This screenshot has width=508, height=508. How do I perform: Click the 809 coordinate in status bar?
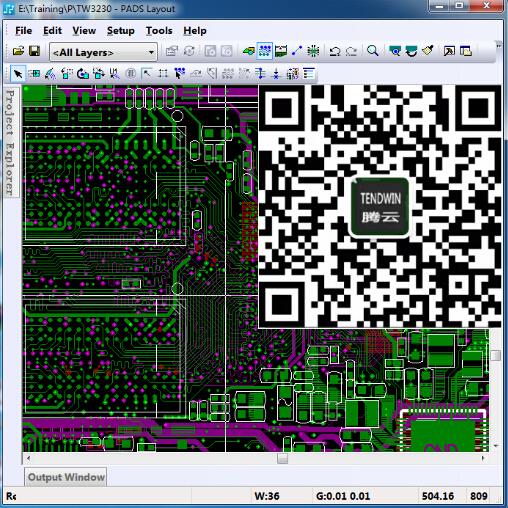(479, 496)
